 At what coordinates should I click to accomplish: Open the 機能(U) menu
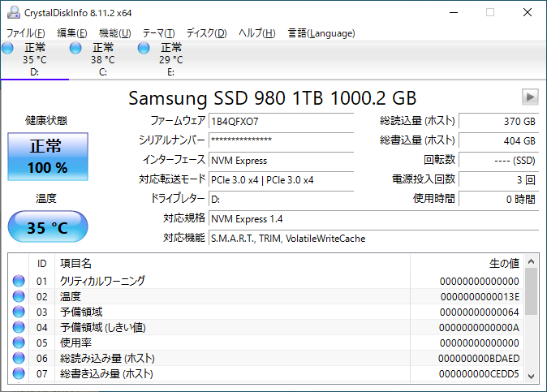pyautogui.click(x=114, y=33)
